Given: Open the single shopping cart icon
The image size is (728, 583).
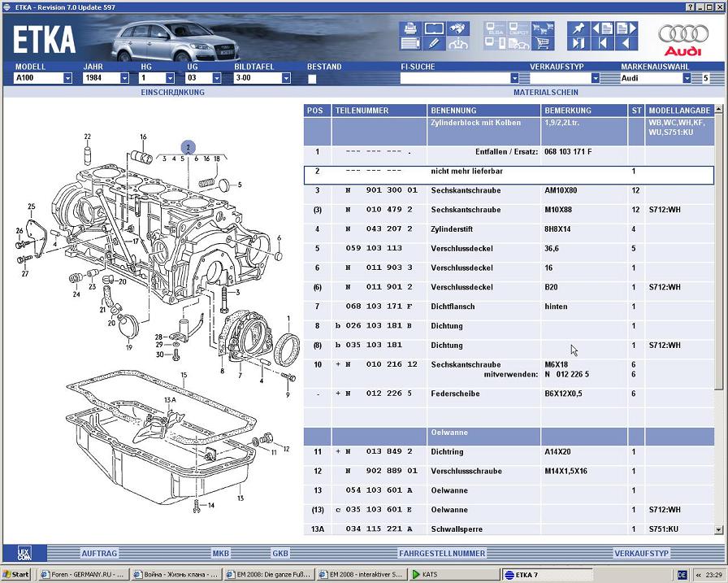Looking at the screenshot, I should point(542,44).
